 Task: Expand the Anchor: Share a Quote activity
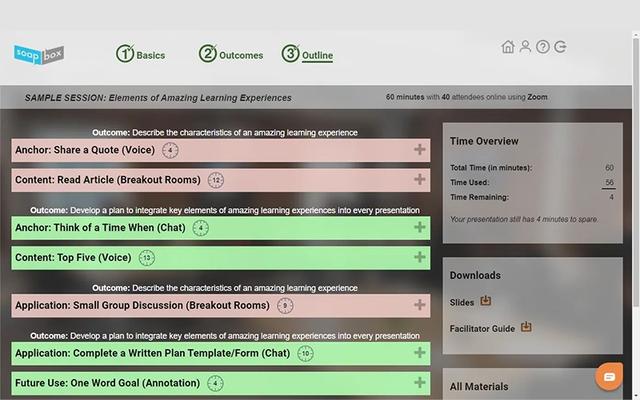click(419, 150)
